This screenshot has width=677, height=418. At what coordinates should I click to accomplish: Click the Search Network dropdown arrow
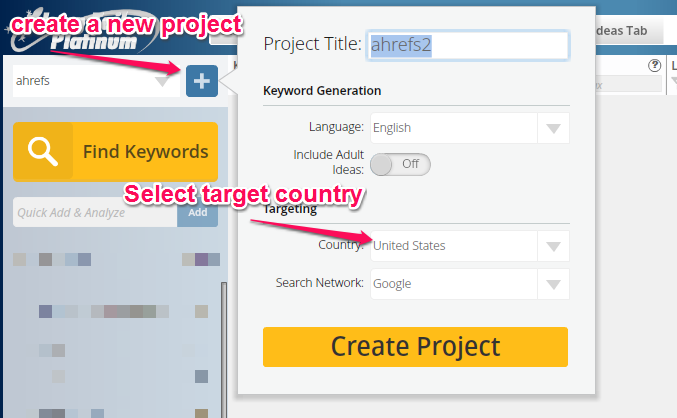553,284
